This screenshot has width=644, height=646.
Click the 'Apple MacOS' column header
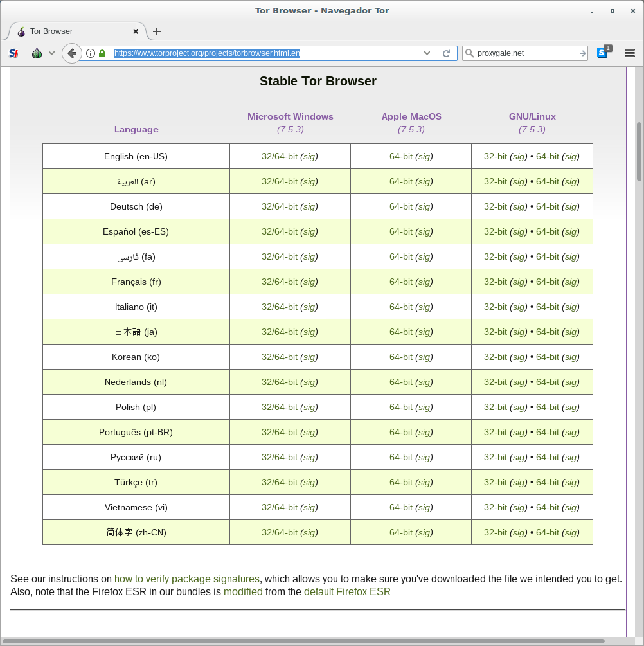tap(411, 116)
